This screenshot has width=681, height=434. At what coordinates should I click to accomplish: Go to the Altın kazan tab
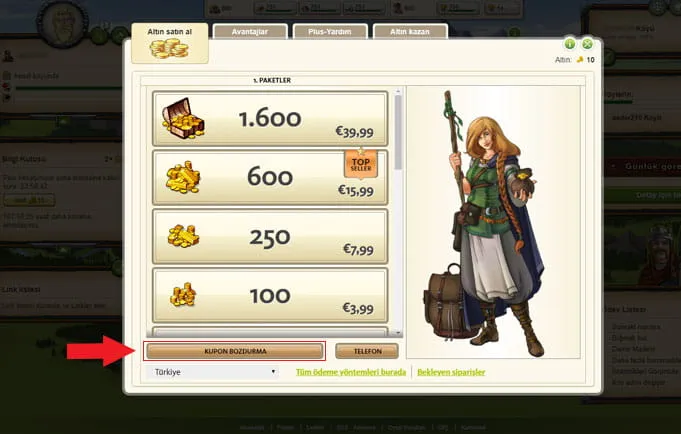tap(410, 32)
